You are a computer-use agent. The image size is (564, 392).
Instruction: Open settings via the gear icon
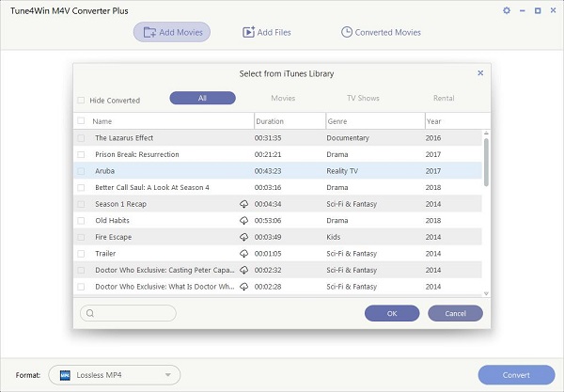[x=507, y=10]
